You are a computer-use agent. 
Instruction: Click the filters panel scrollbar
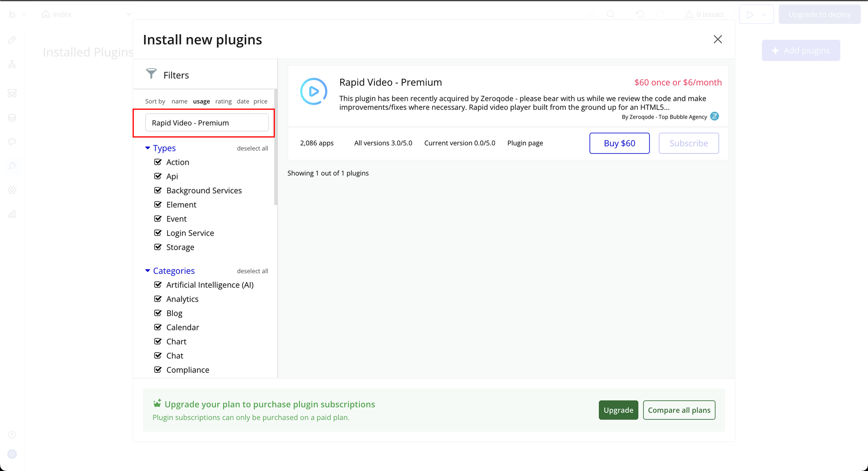coord(275,147)
